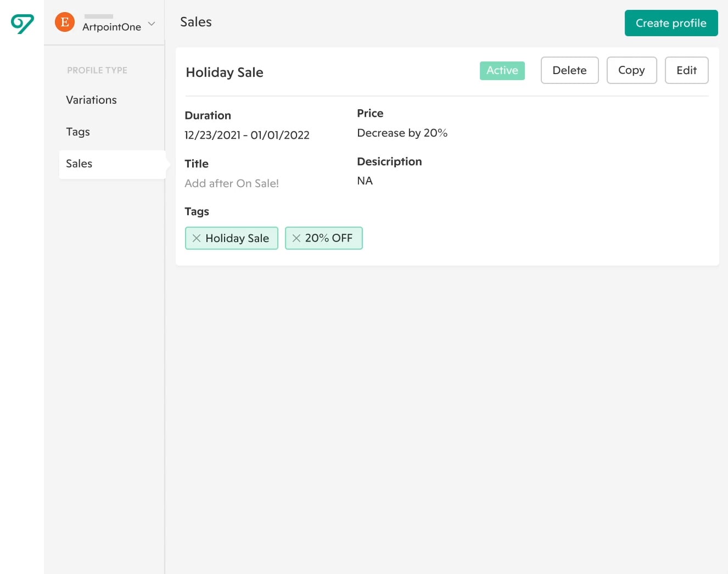Click the 'Add after On Sale!' title text
728x574 pixels.
[x=232, y=183]
